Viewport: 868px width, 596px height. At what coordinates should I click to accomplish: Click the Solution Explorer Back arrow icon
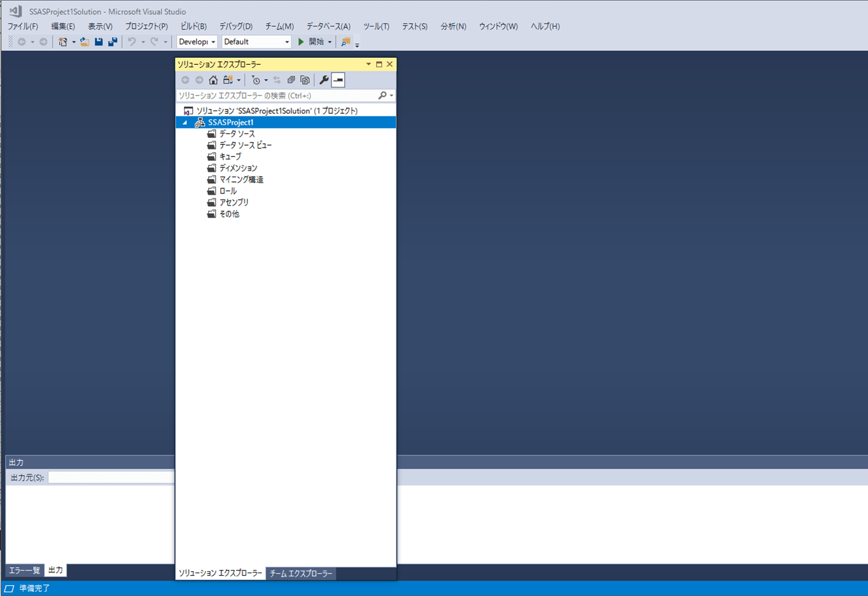(185, 80)
